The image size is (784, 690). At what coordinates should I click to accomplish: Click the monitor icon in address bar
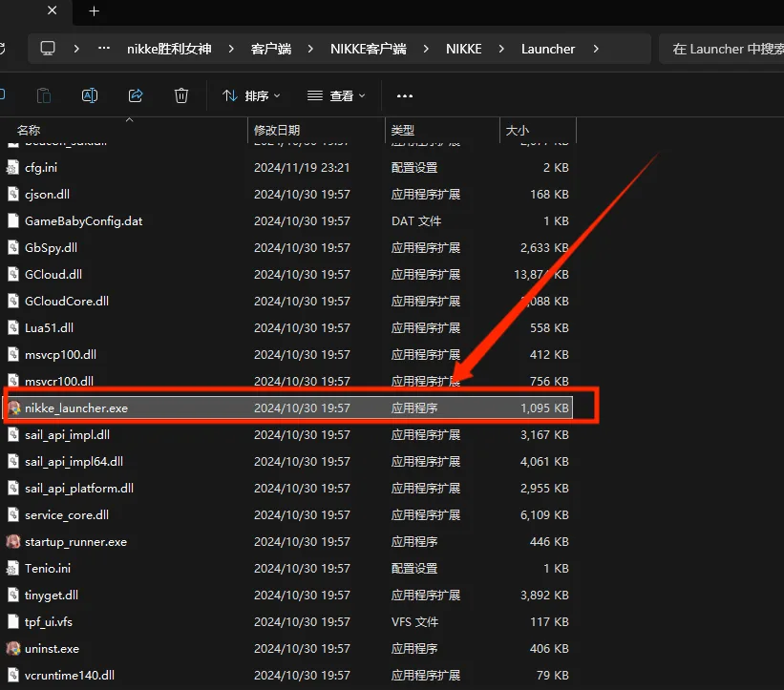[48, 49]
